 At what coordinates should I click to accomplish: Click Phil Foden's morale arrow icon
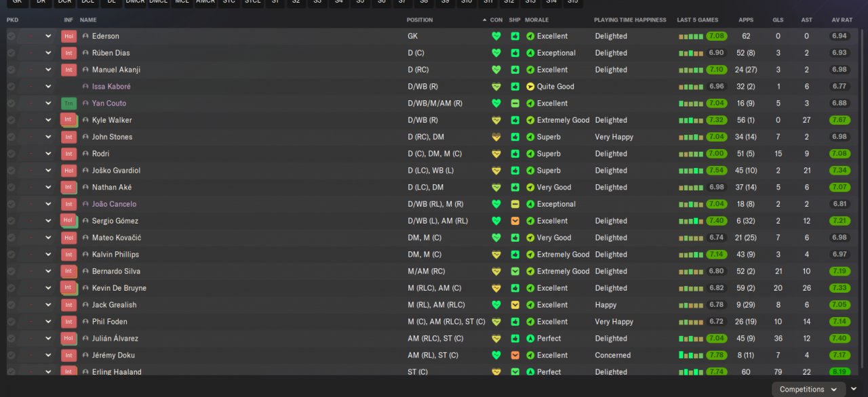coord(530,322)
